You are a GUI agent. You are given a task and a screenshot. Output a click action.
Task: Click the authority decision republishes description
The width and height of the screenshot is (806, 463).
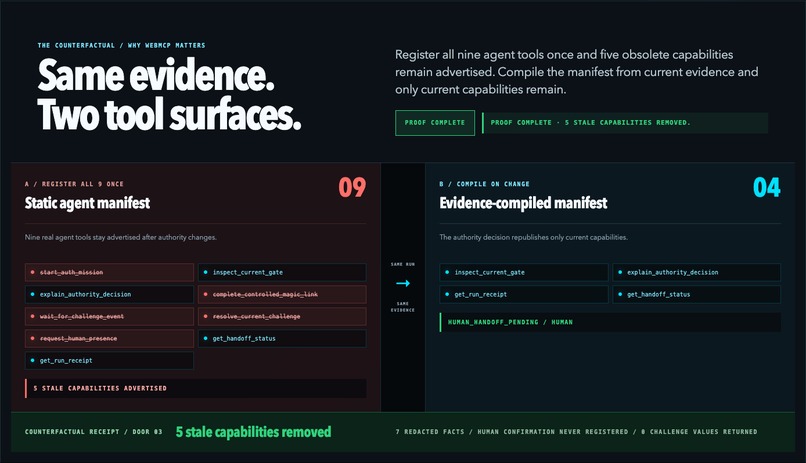click(x=534, y=237)
